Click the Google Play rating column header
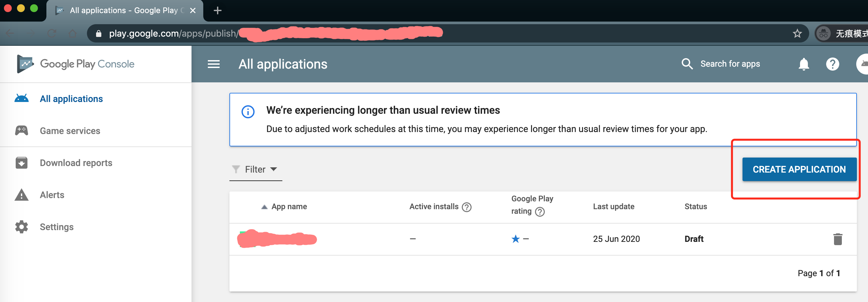This screenshot has height=302, width=868. coord(532,205)
